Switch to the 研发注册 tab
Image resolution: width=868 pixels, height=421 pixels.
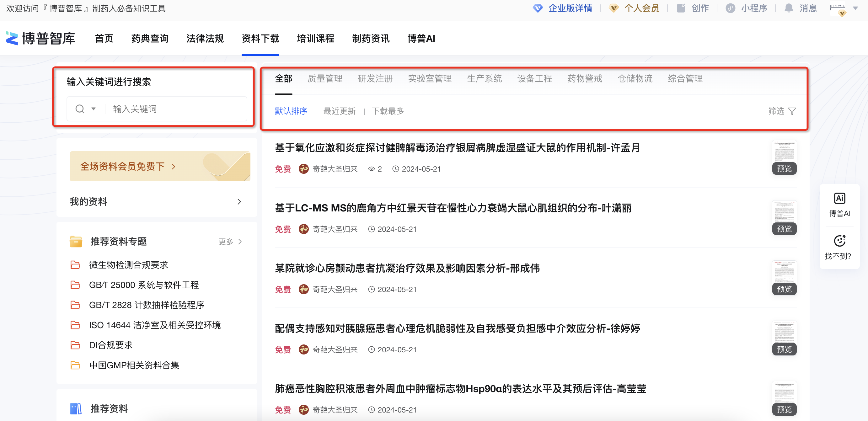(375, 79)
